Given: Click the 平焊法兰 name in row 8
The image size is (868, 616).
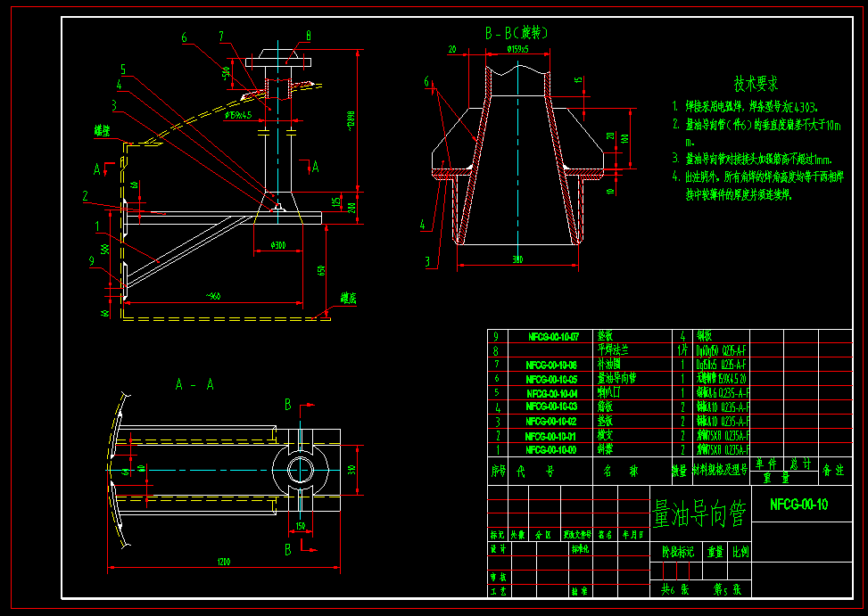Looking at the screenshot, I should tap(613, 350).
